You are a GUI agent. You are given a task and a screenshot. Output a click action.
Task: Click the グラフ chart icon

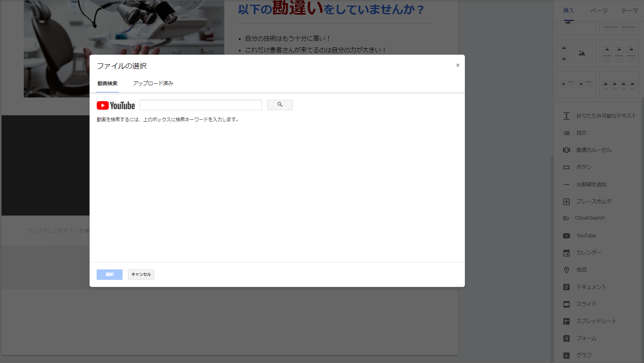tap(566, 355)
